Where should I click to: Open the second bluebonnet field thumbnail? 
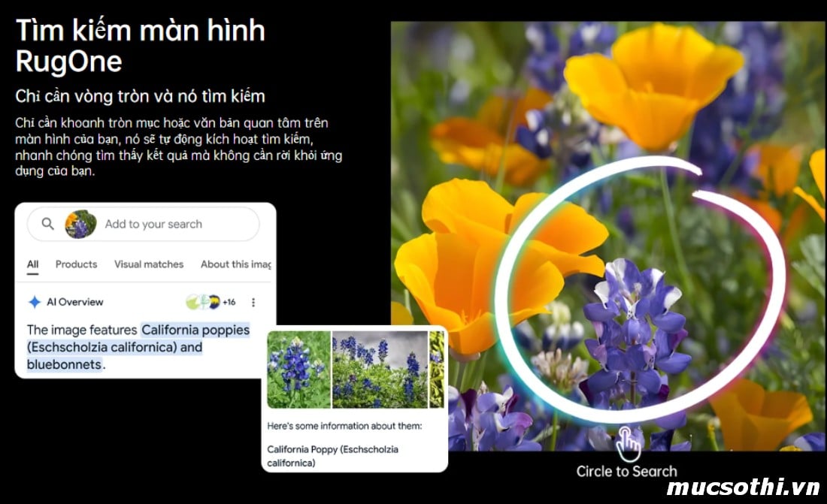click(x=380, y=370)
